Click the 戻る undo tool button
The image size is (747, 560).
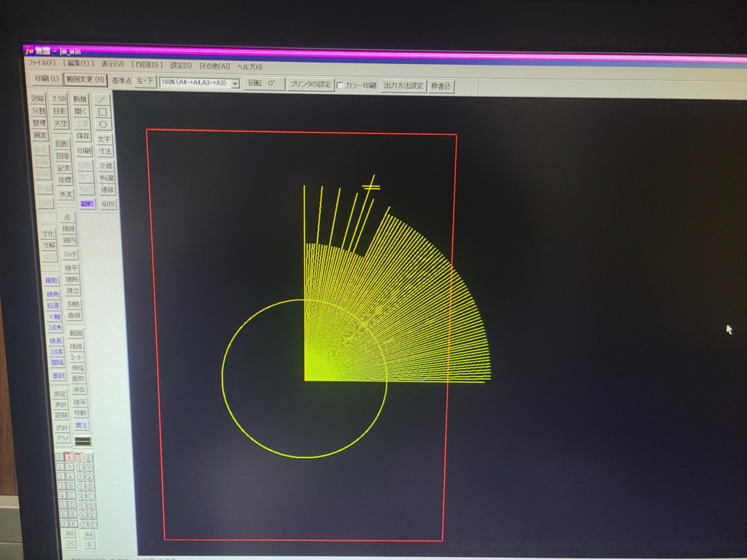[82, 425]
